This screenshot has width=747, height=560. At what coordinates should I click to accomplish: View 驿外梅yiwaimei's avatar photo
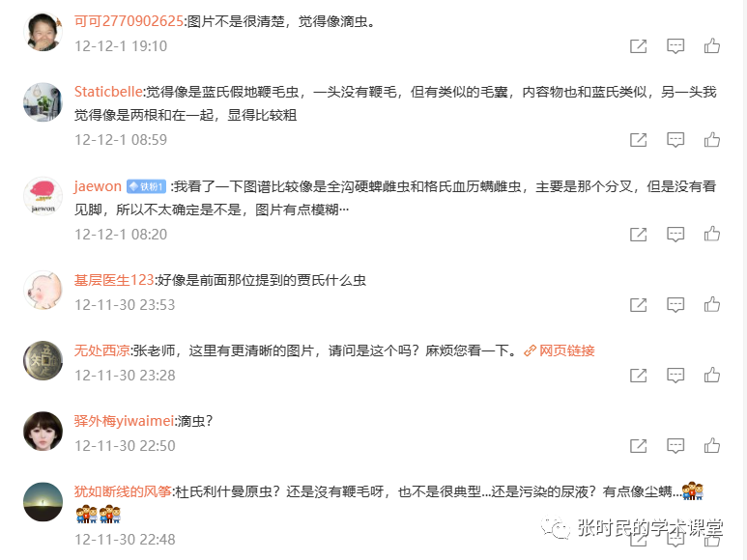pyautogui.click(x=43, y=431)
